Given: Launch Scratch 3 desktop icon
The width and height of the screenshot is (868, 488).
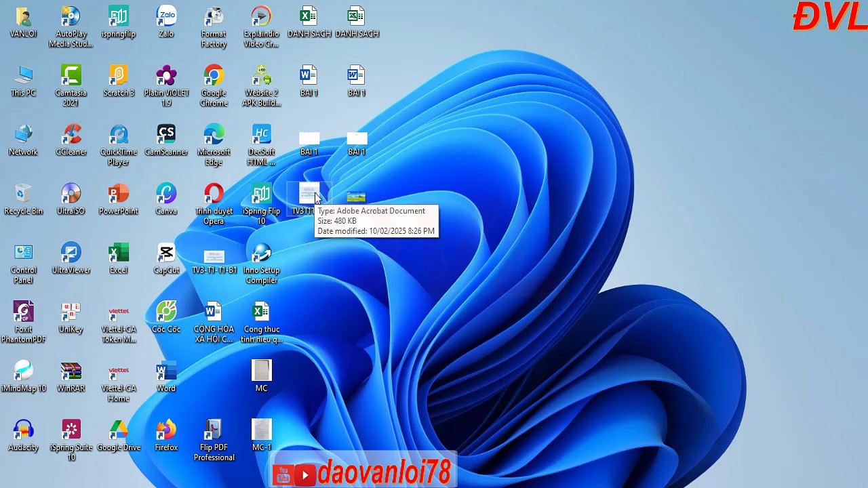Looking at the screenshot, I should [119, 76].
